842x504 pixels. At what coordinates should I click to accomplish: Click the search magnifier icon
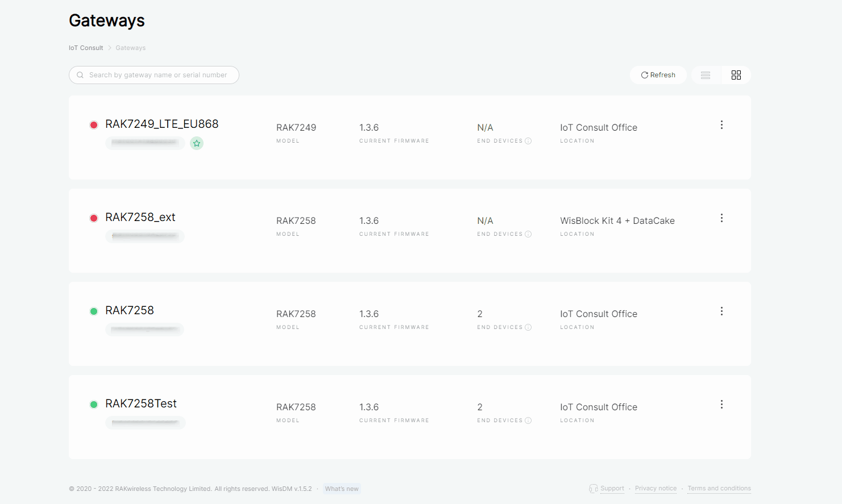(80, 75)
